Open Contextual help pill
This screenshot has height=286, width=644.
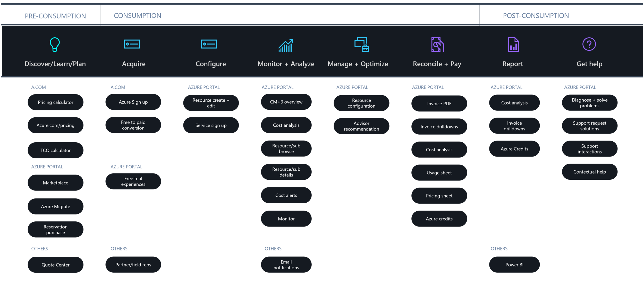(x=589, y=172)
